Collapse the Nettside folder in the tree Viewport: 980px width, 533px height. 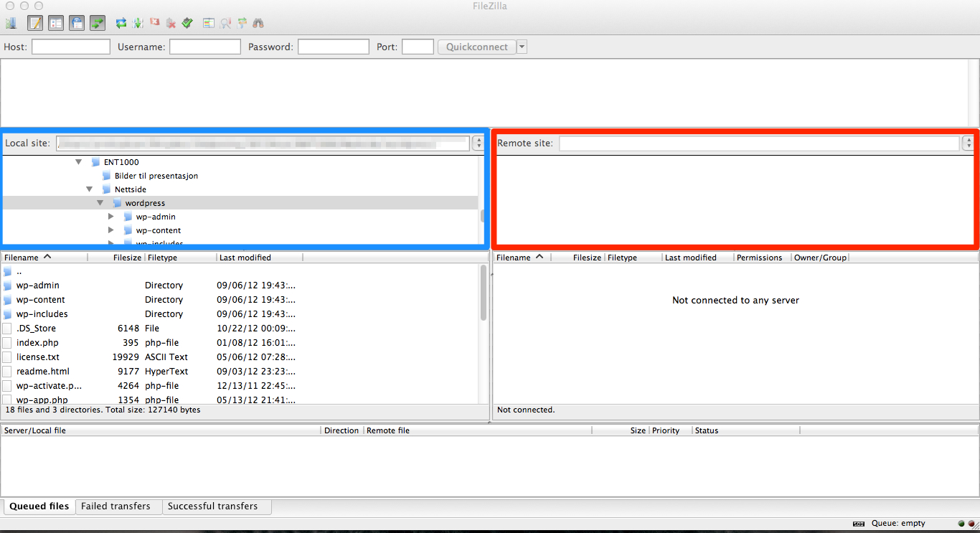[x=90, y=189]
